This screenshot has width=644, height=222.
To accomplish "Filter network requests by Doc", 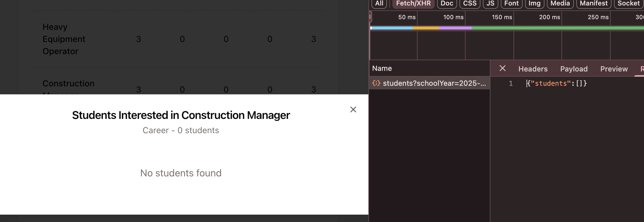I will (447, 3).
